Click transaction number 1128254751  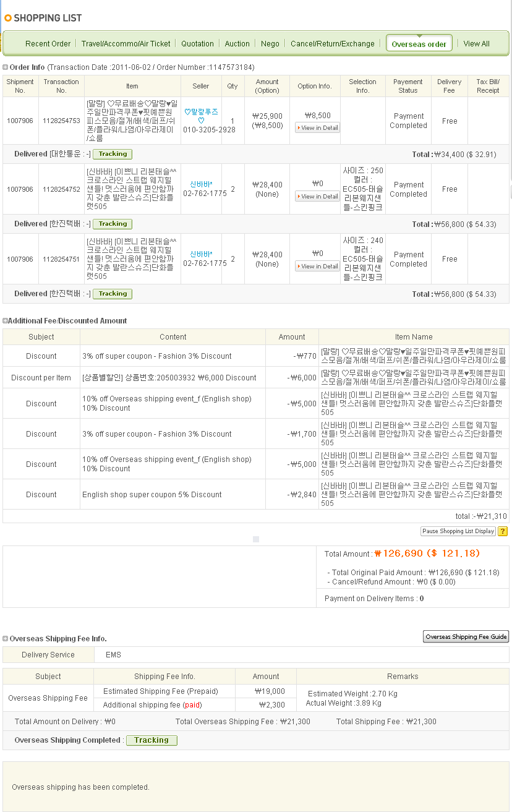pos(61,259)
